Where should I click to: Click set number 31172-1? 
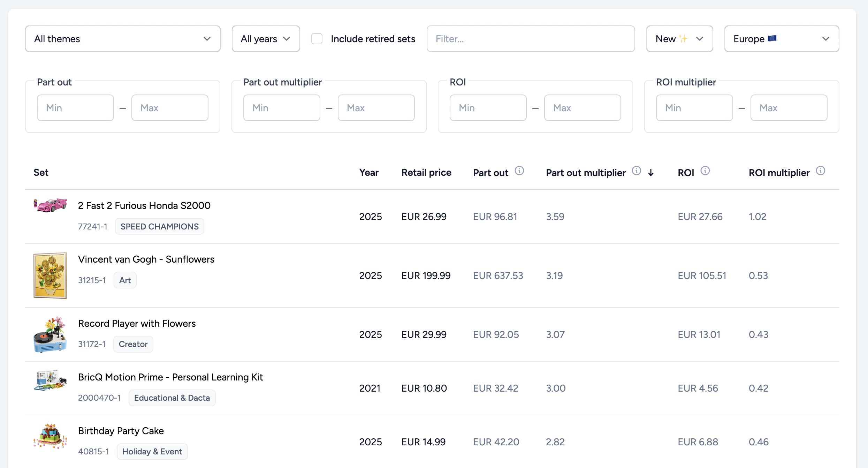pyautogui.click(x=92, y=344)
